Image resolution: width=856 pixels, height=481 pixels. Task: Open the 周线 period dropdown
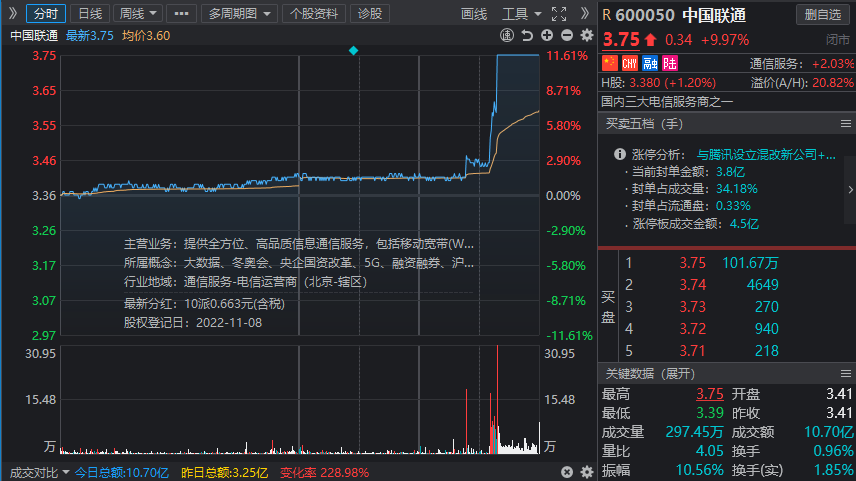(138, 14)
